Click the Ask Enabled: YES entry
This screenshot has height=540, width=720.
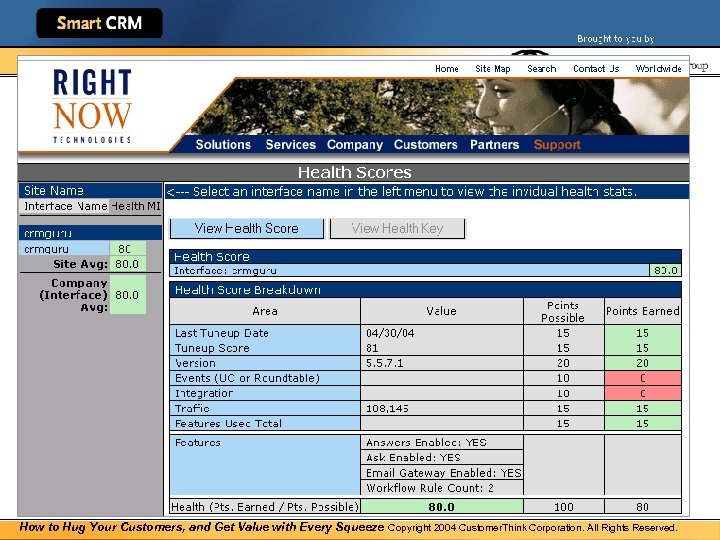click(x=442, y=457)
